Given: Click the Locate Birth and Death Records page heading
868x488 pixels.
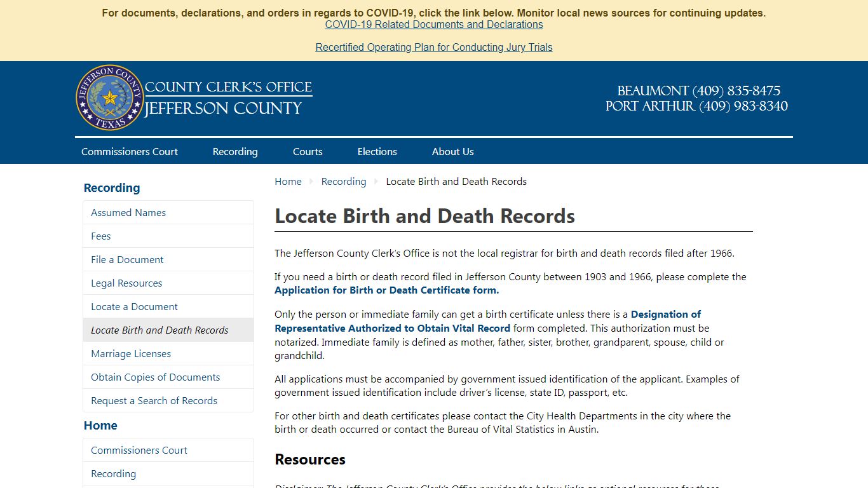Looking at the screenshot, I should pyautogui.click(x=424, y=216).
